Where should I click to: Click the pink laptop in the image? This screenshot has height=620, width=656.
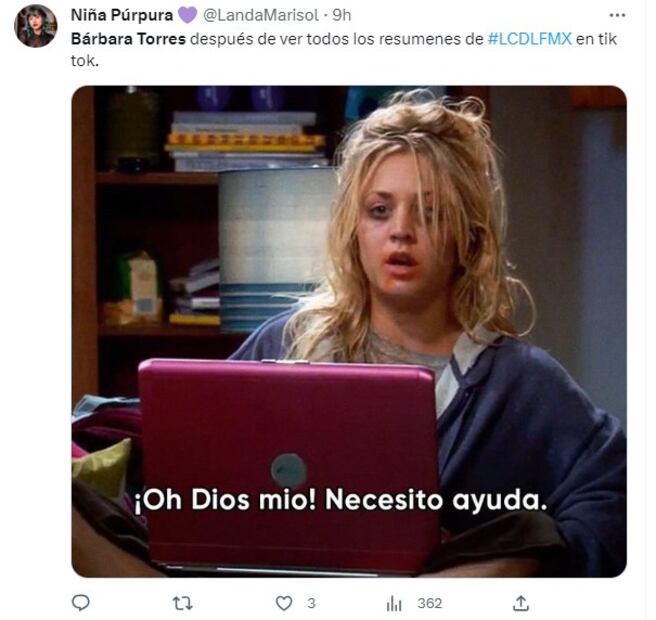(289, 464)
